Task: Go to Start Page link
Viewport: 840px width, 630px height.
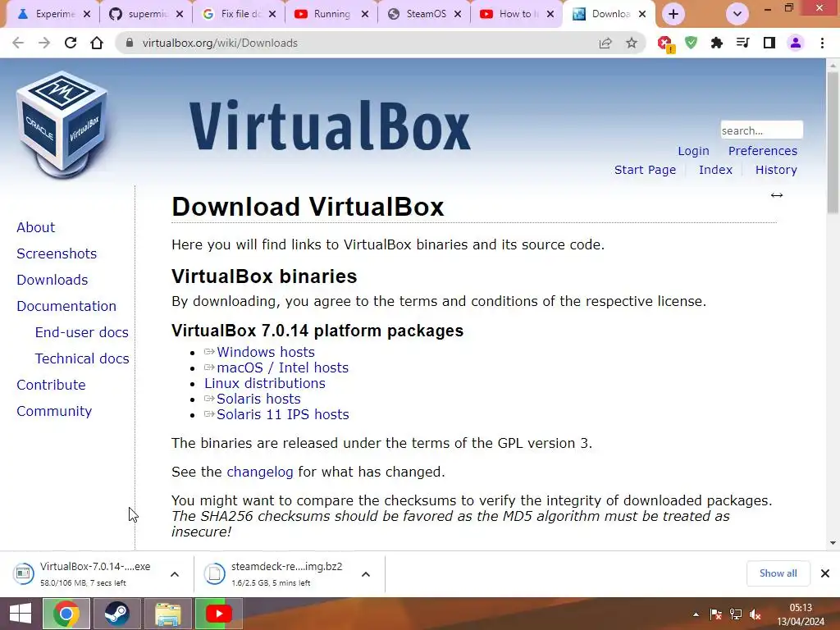Action: tap(645, 170)
